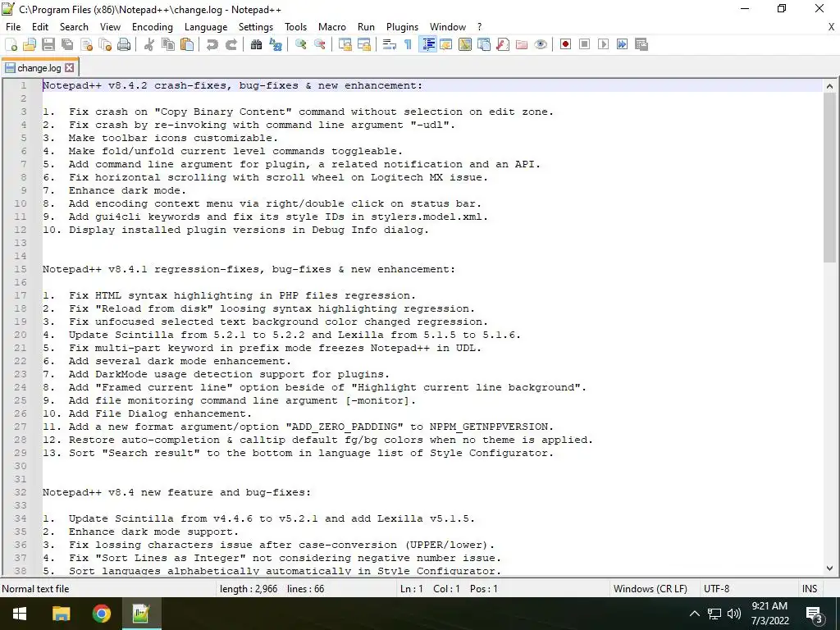
Task: Click the Replace icon in the toolbar
Action: (276, 44)
